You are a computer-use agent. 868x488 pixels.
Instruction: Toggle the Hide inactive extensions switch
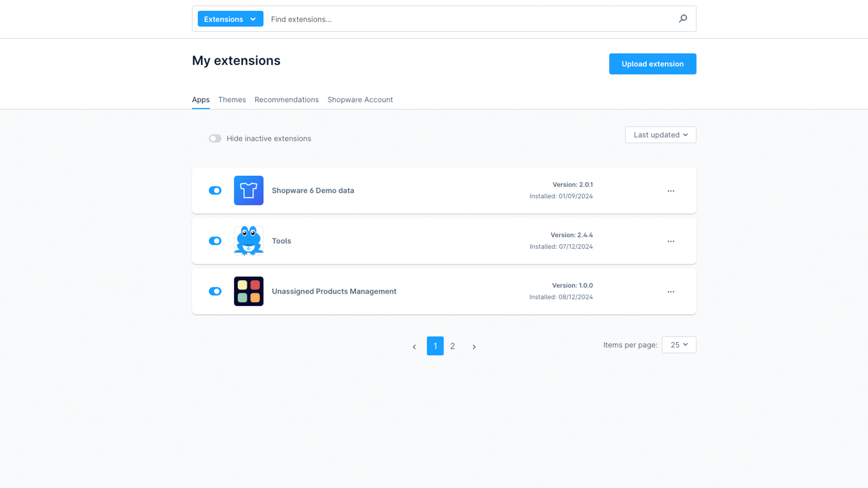pyautogui.click(x=215, y=138)
